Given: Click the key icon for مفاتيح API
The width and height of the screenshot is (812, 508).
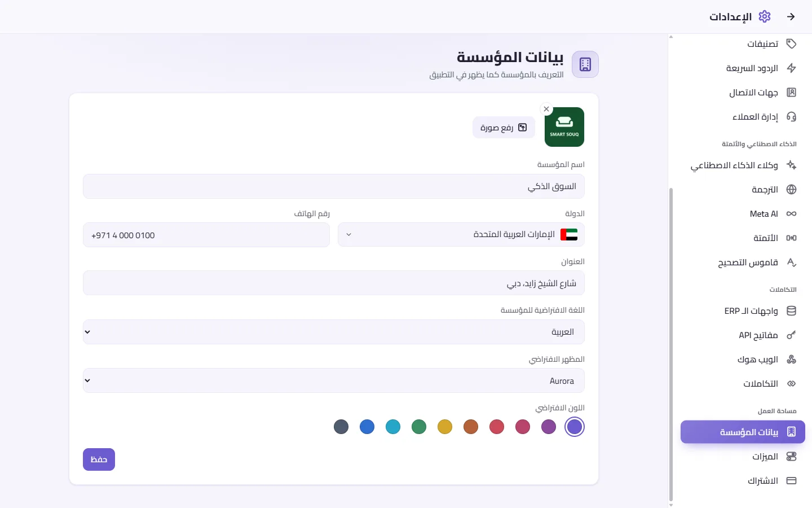Looking at the screenshot, I should 791,335.
